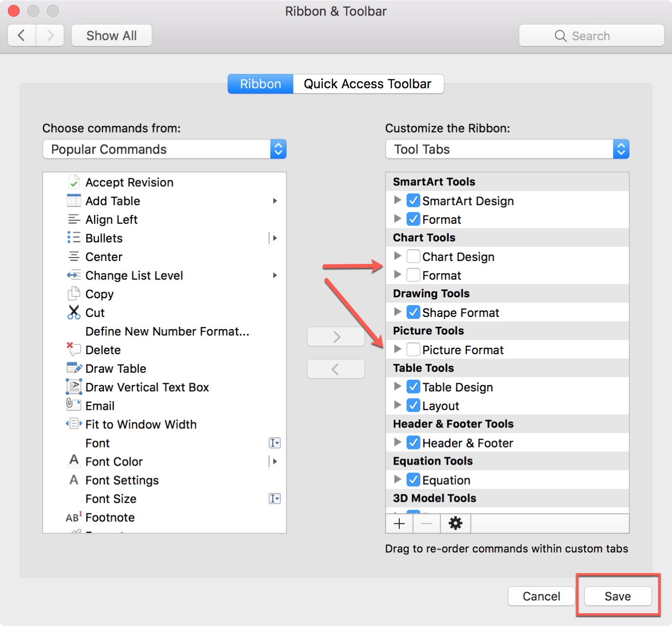Uncheck the Shape Format checkbox

pyautogui.click(x=414, y=312)
